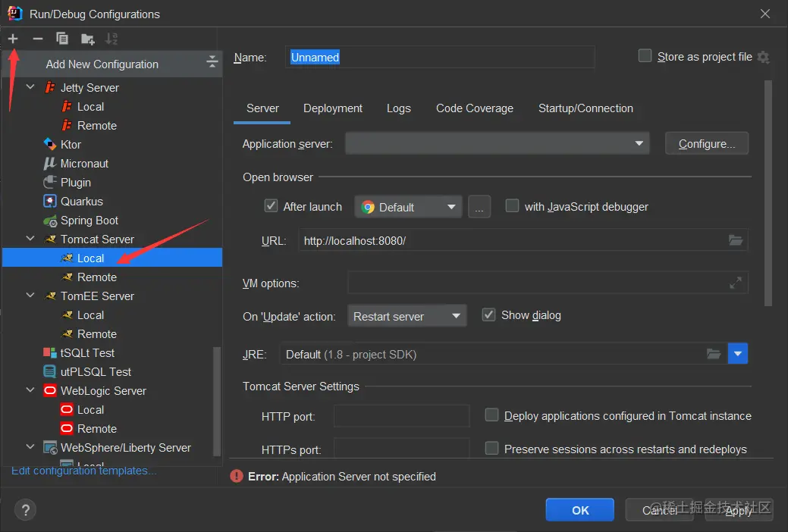The width and height of the screenshot is (788, 532).
Task: Select Remote under Jetty Server
Action: pos(96,126)
